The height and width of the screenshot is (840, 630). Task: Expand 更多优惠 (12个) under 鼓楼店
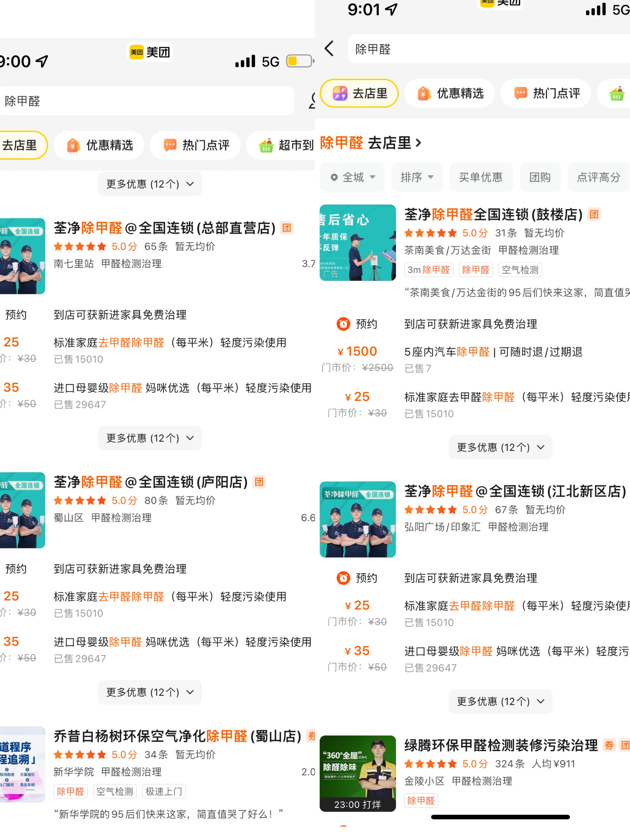pos(500,447)
